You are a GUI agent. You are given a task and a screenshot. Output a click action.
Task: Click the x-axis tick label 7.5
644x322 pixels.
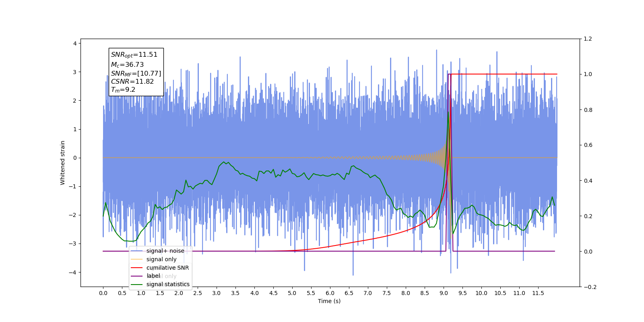pos(387,293)
